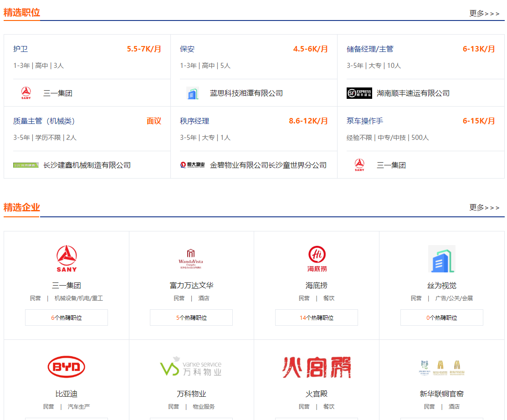507x420 pixels.
Task: Click salary 5.5-7K/月 for 护卫
Action: 144,49
